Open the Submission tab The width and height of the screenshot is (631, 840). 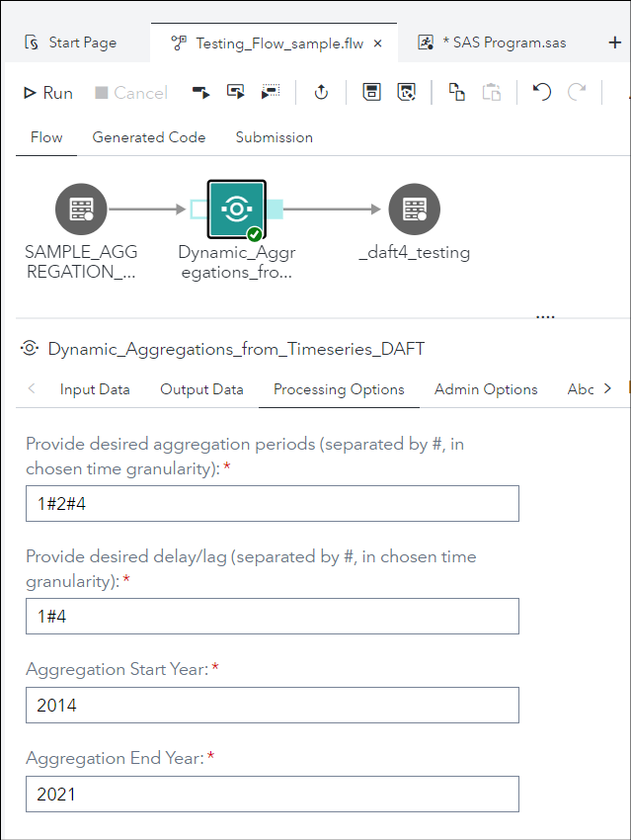(x=274, y=137)
